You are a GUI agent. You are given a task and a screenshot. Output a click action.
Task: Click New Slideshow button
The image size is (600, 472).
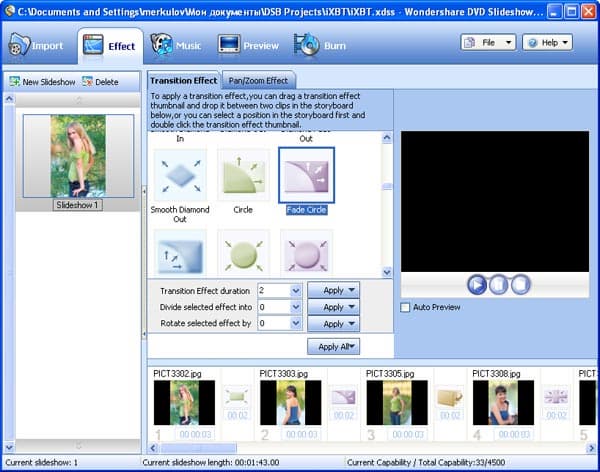(x=42, y=82)
